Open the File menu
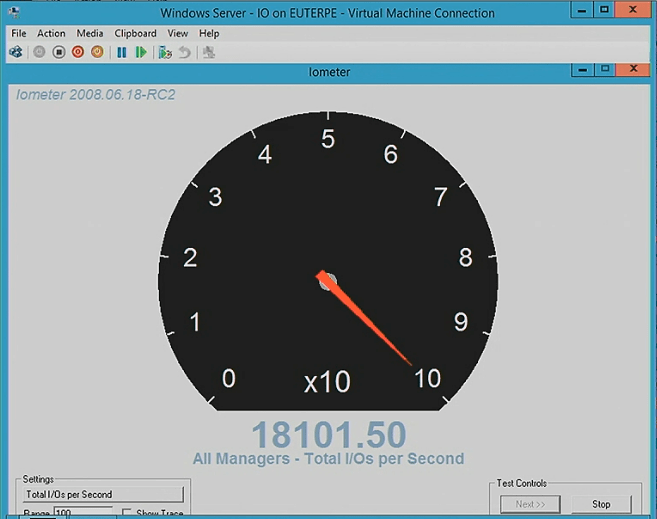 (18, 33)
